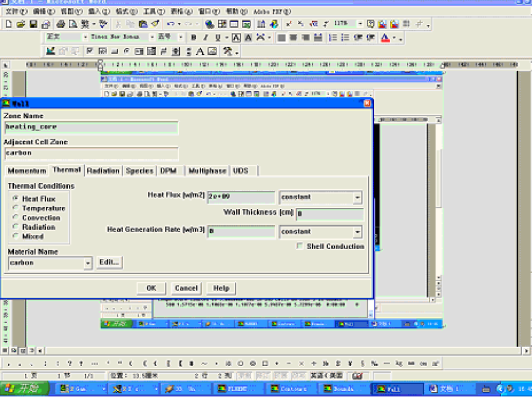Open a file with the Open folder icon
The image size is (532, 399).
(21, 24)
